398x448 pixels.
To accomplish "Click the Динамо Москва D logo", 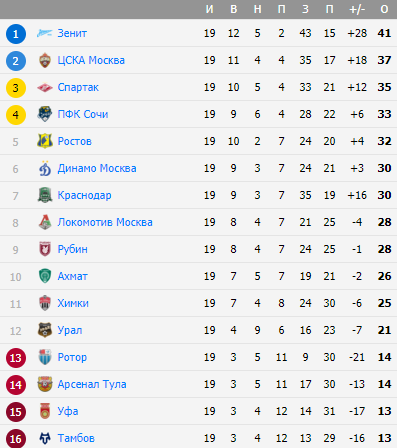I will (x=45, y=168).
